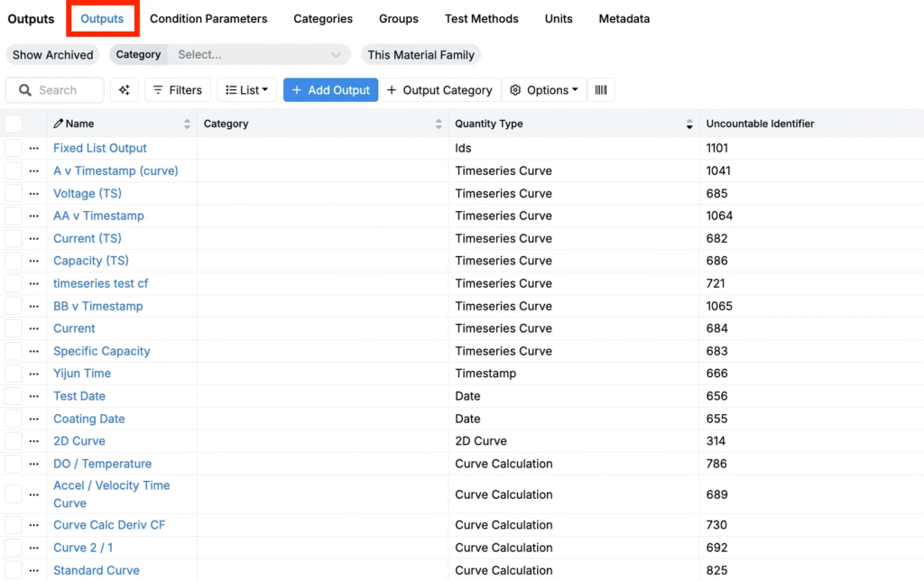Open row menu for Fixed List Output
This screenshot has height=581, width=924.
pyautogui.click(x=34, y=148)
